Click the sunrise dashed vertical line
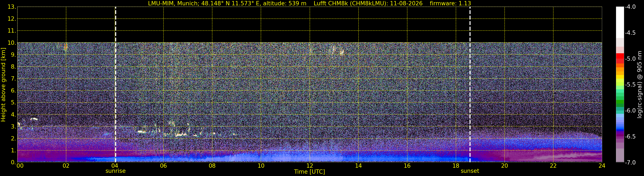This screenshot has height=176, width=644. point(116,85)
